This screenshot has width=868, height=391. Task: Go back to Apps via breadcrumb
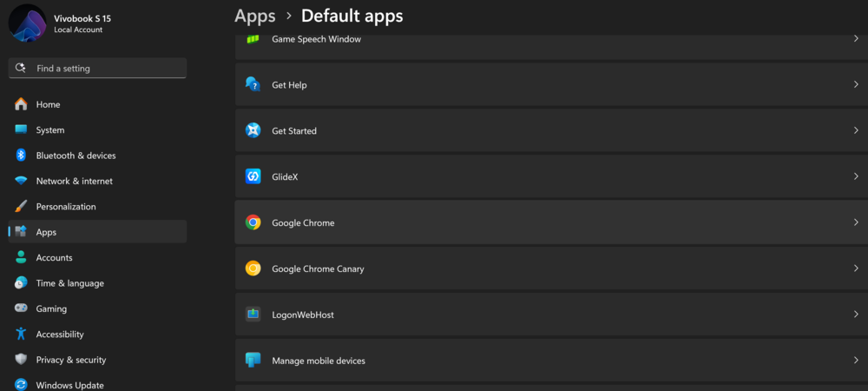[x=254, y=16]
